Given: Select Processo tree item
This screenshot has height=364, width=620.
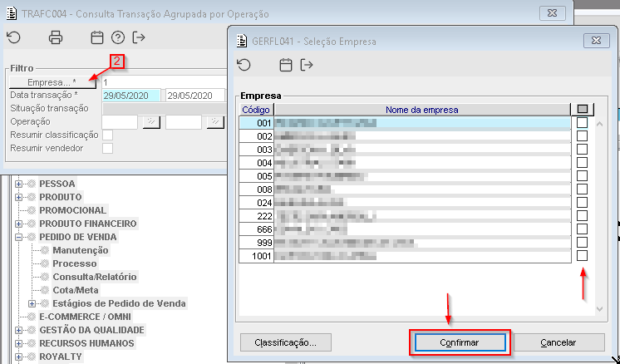Looking at the screenshot, I should tap(74, 263).
